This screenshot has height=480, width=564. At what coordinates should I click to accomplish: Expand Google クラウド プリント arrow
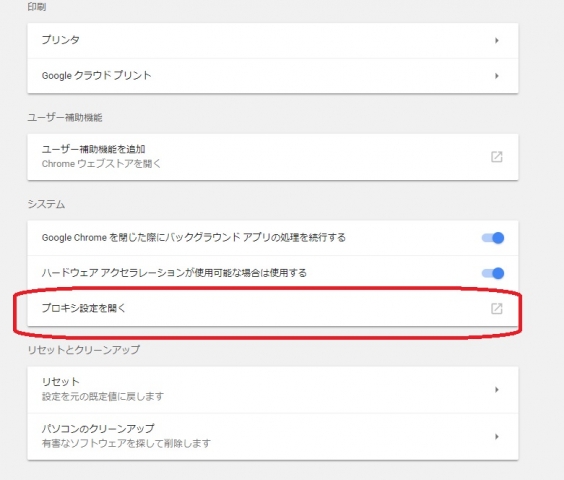point(497,76)
